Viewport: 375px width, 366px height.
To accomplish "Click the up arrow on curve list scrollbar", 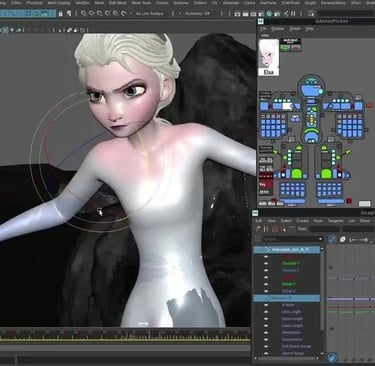I will coord(322,249).
